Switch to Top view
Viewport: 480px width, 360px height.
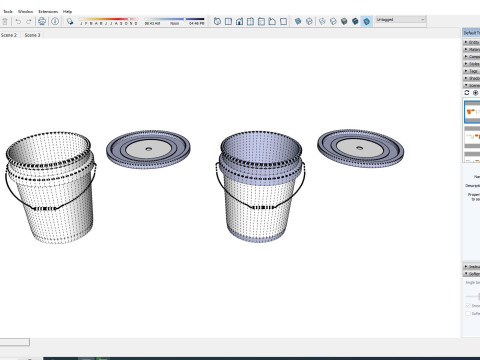(228, 22)
